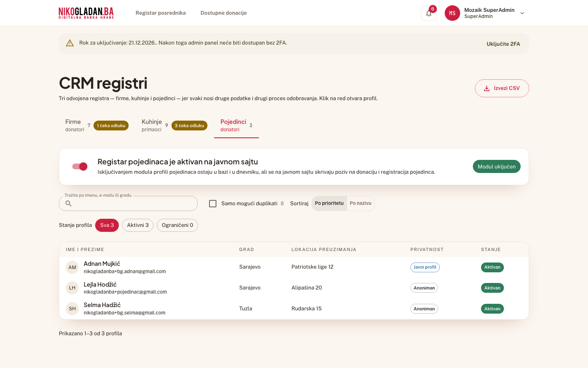This screenshot has width=588, height=368.
Task: Click the STANJE column header
Action: pos(491,249)
